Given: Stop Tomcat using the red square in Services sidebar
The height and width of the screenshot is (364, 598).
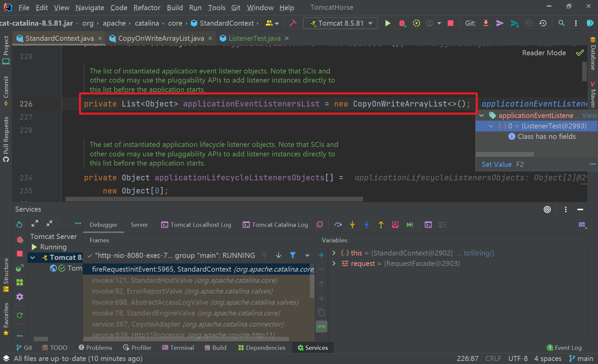Looking at the screenshot, I should pos(20,254).
